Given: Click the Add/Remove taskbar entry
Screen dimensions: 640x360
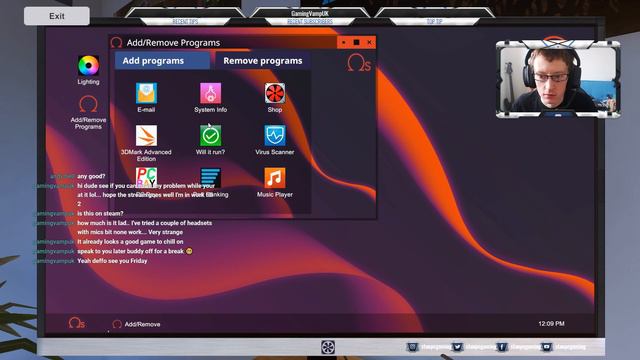Looking at the screenshot, I should click(x=136, y=324).
